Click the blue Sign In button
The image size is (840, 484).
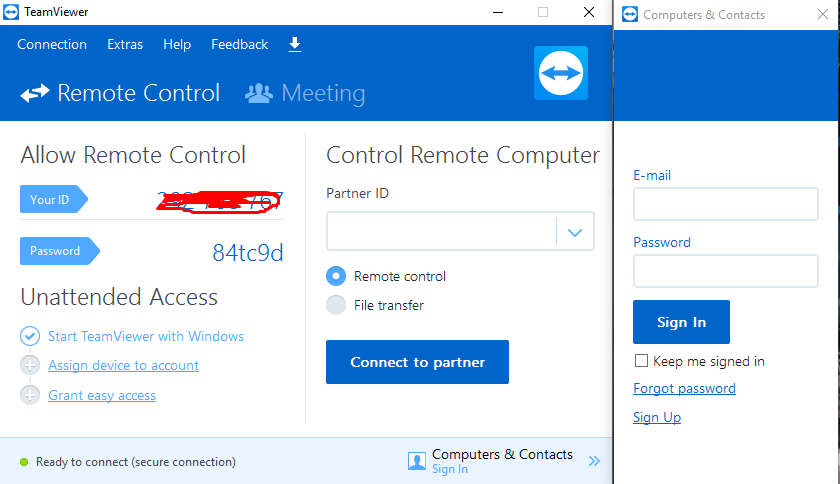click(x=681, y=322)
